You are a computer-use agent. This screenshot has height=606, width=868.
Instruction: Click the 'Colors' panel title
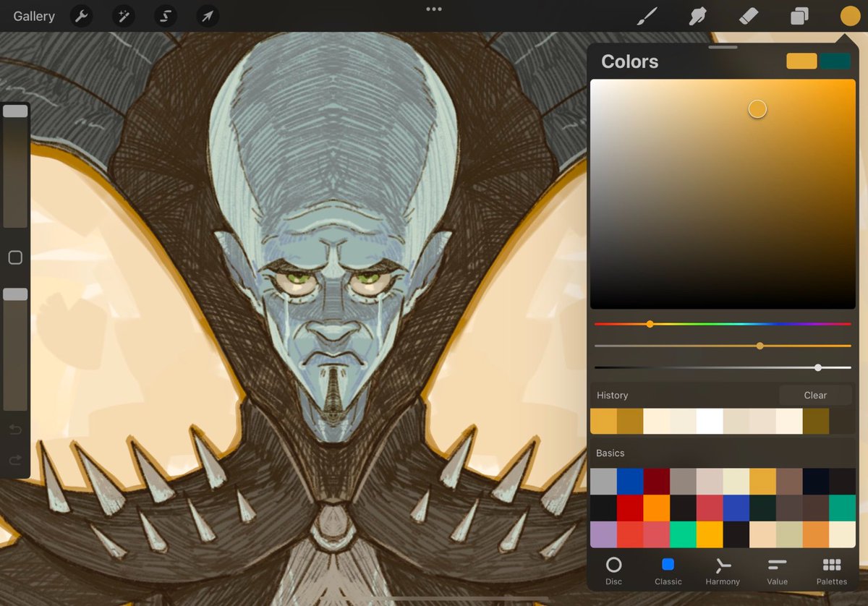pyautogui.click(x=630, y=61)
